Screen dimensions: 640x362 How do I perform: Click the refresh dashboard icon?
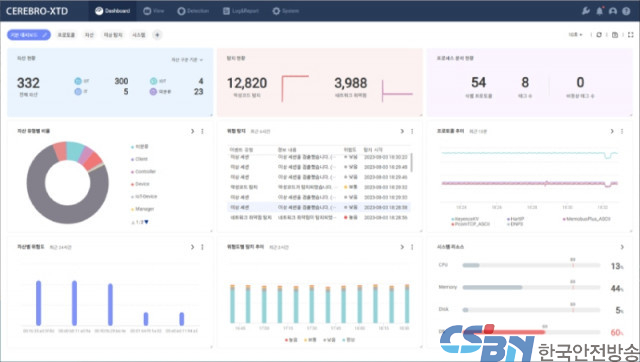pos(599,35)
